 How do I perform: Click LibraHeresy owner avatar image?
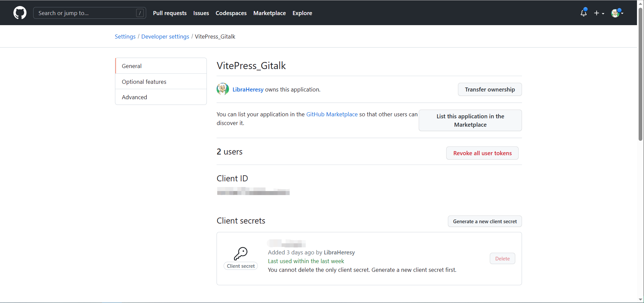(223, 89)
